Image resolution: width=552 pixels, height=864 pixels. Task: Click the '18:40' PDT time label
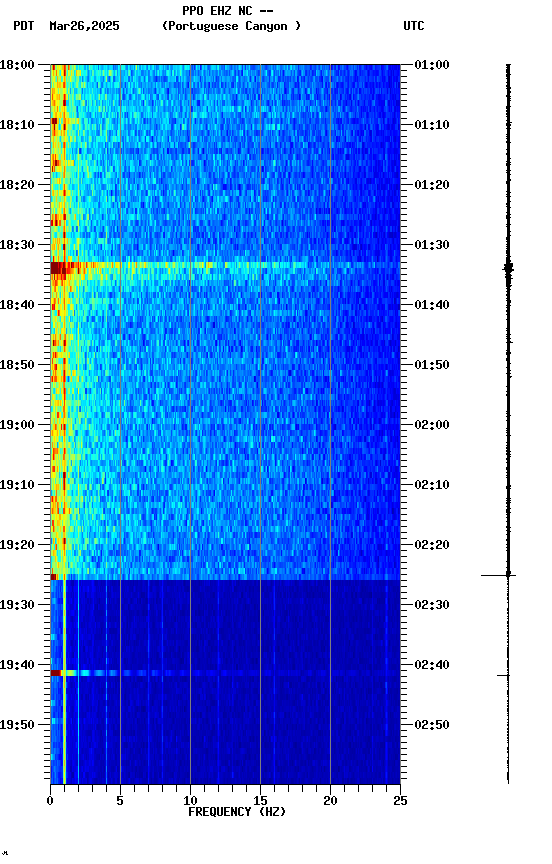[17, 305]
